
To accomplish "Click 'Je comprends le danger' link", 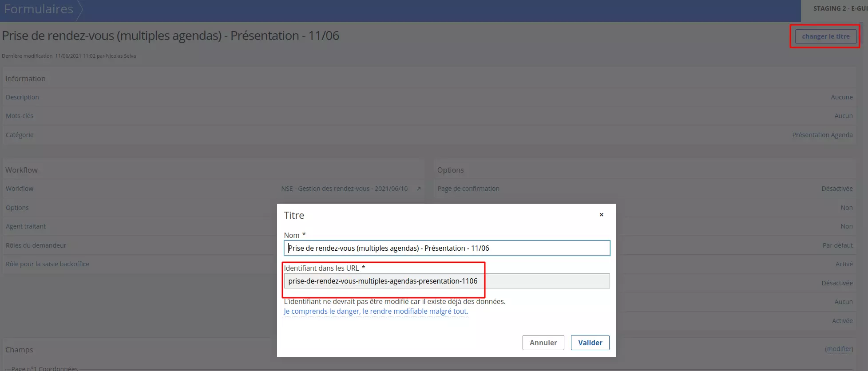I will click(376, 312).
